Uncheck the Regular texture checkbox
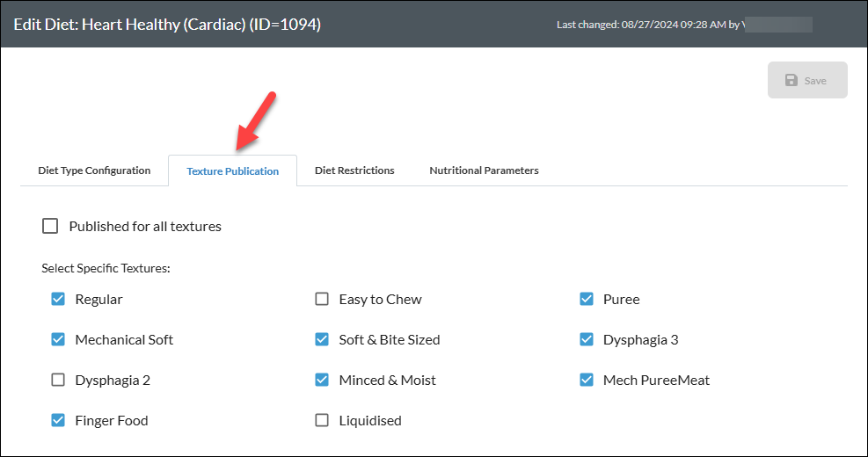This screenshot has width=868, height=457. point(58,299)
